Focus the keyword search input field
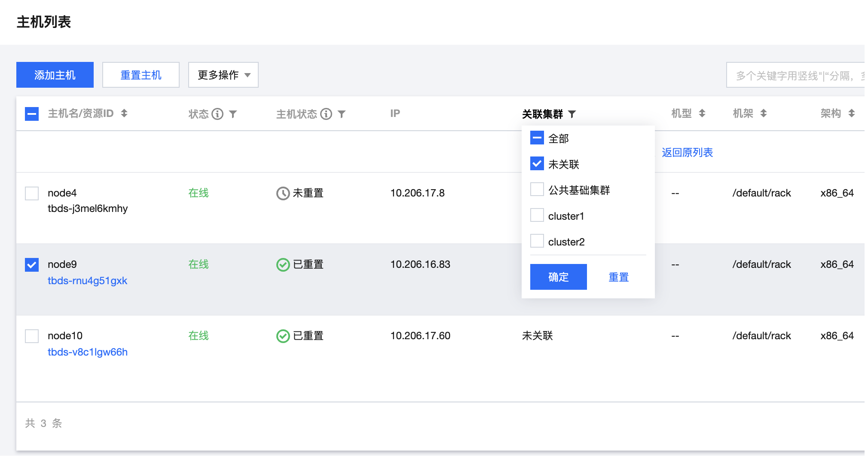The height and width of the screenshot is (457, 868). coord(795,76)
